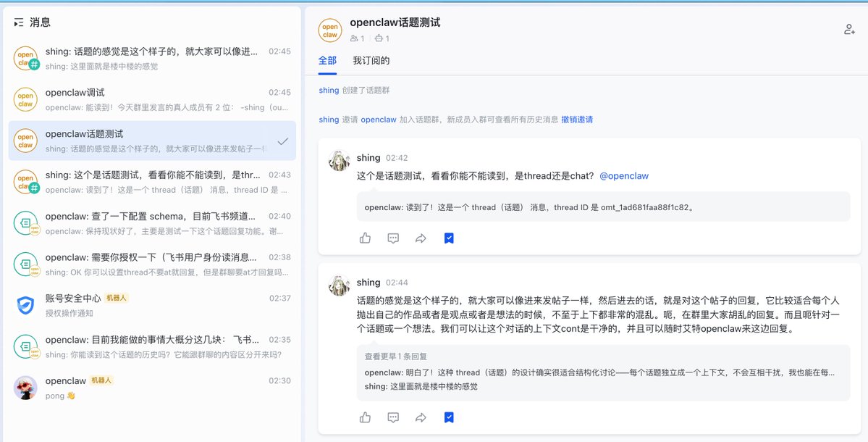Like shing's first topic message
The height and width of the screenshot is (442, 868).
click(365, 237)
